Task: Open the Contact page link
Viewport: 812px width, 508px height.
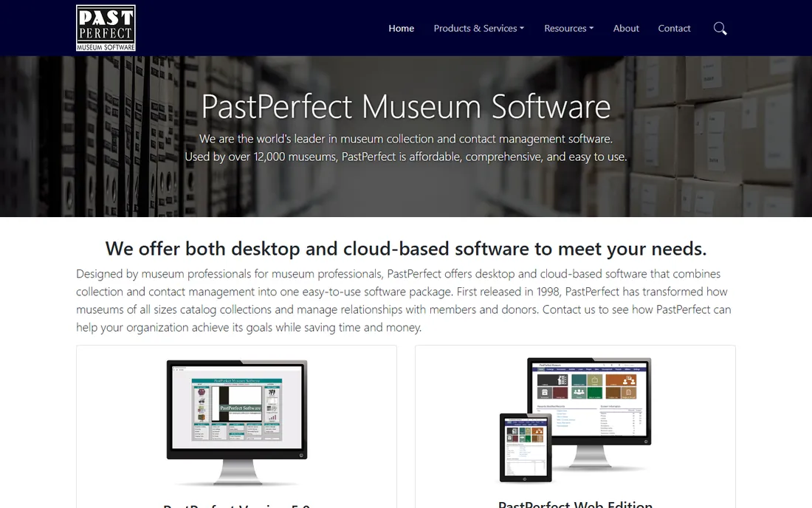Action: coord(674,29)
